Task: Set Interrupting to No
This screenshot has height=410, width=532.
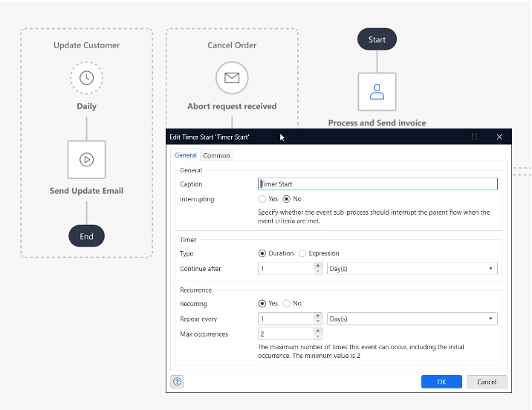Action: (286, 199)
